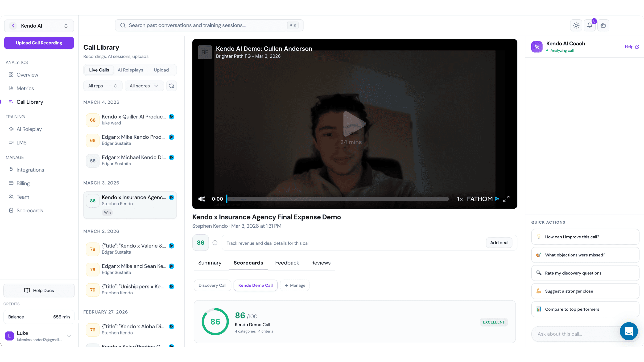Open the Team management page
This screenshot has width=644, height=362.
pos(22,197)
